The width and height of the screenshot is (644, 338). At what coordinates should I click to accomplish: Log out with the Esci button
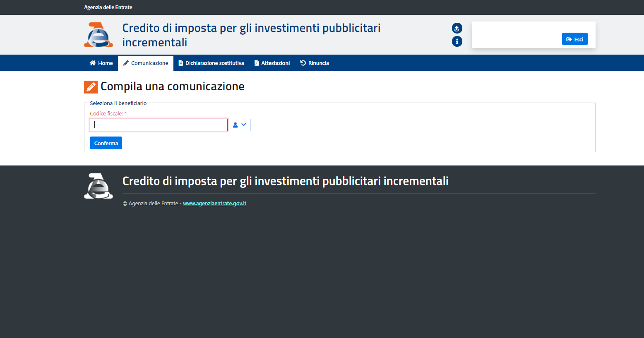tap(574, 39)
